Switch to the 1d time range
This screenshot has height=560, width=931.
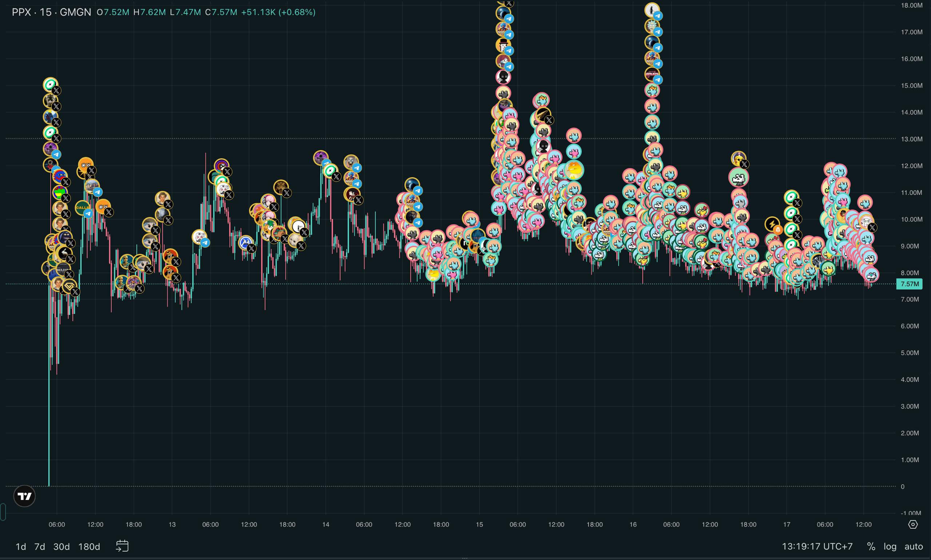(x=21, y=547)
